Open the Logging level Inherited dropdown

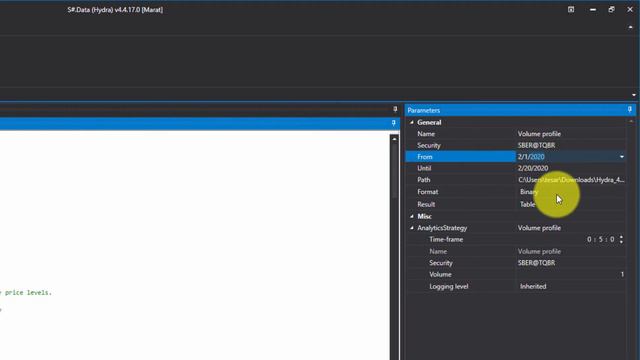pyautogui.click(x=571, y=286)
